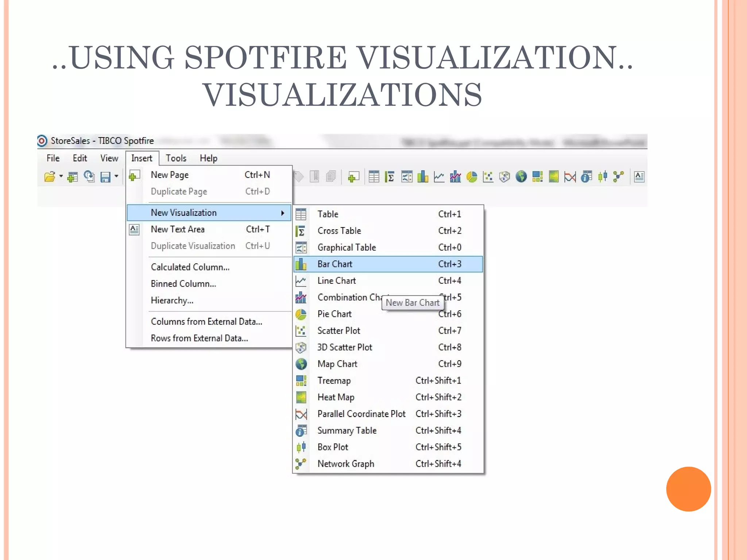747x560 pixels.
Task: Click the Network Graph toolbar icon
Action: tap(619, 177)
